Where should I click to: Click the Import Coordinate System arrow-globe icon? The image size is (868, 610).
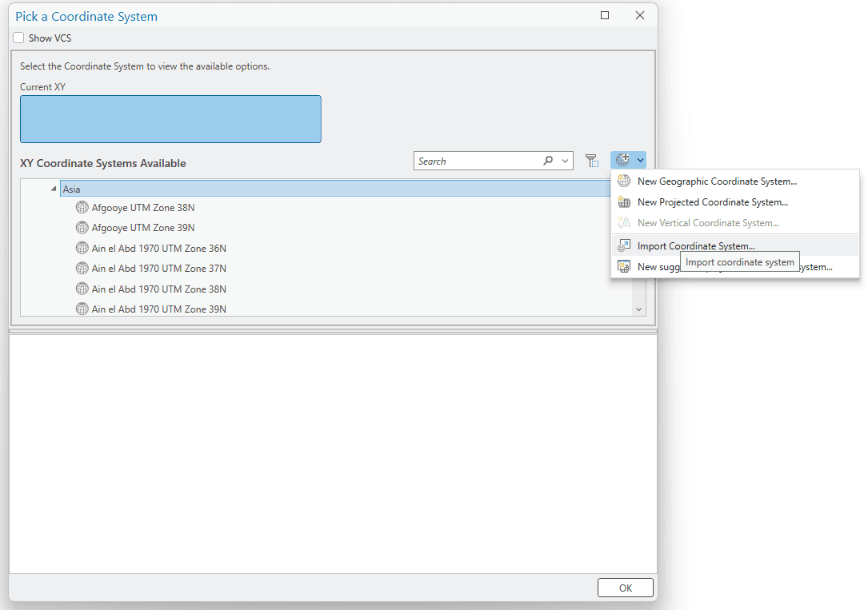(623, 245)
